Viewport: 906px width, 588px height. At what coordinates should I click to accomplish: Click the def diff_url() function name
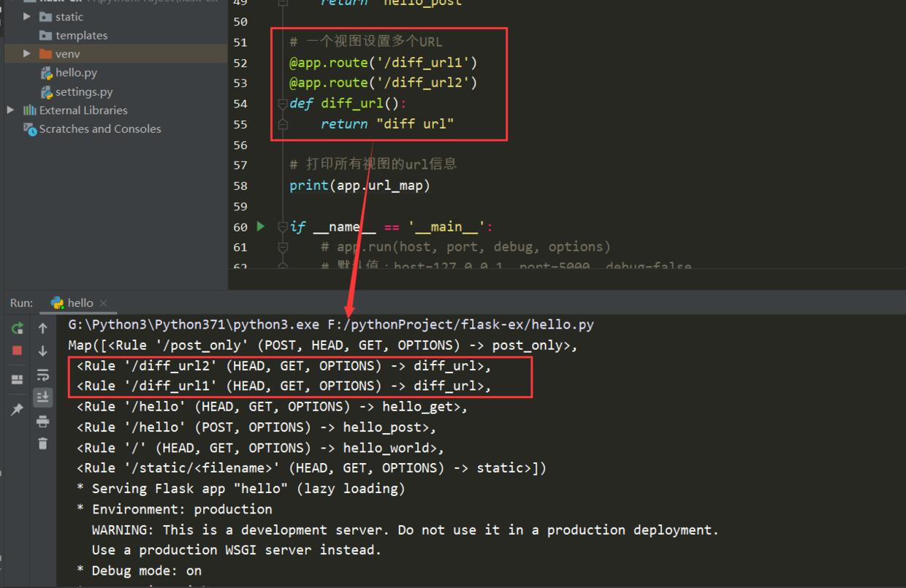(352, 104)
